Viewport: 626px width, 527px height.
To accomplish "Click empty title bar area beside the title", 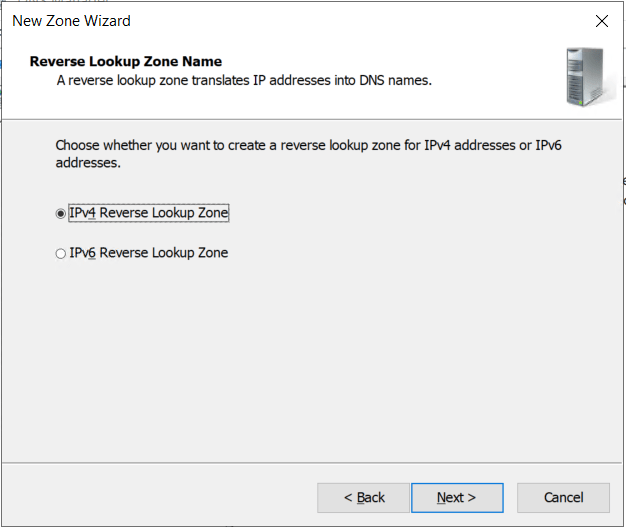I will (350, 21).
